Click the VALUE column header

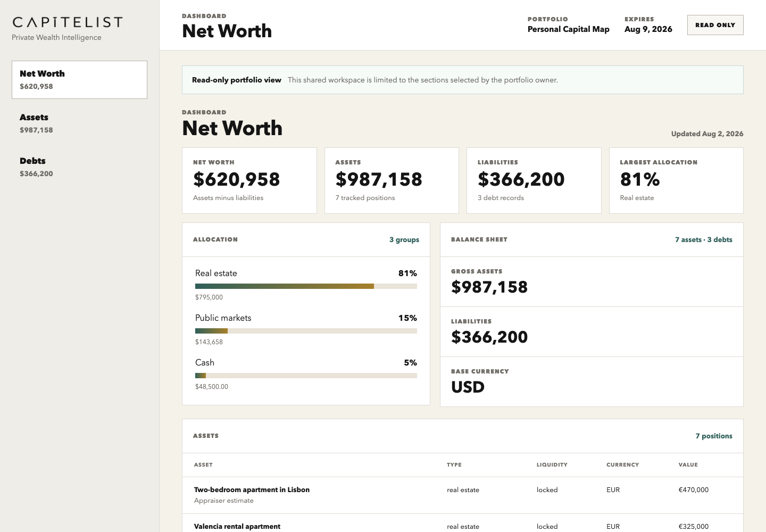pyautogui.click(x=688, y=465)
